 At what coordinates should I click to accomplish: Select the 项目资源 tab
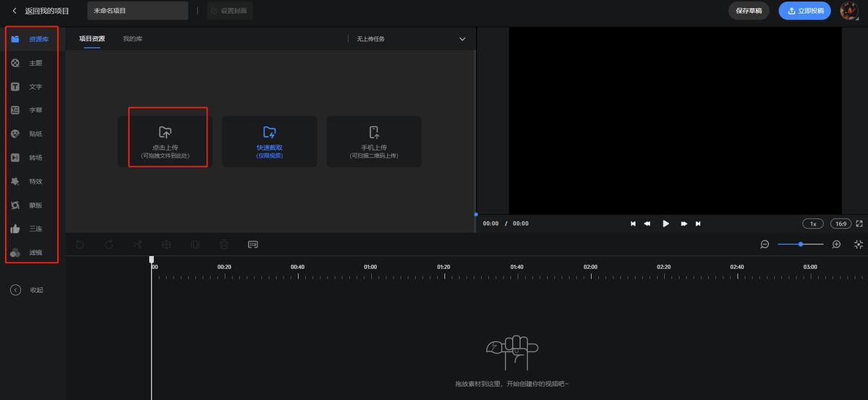[92, 39]
